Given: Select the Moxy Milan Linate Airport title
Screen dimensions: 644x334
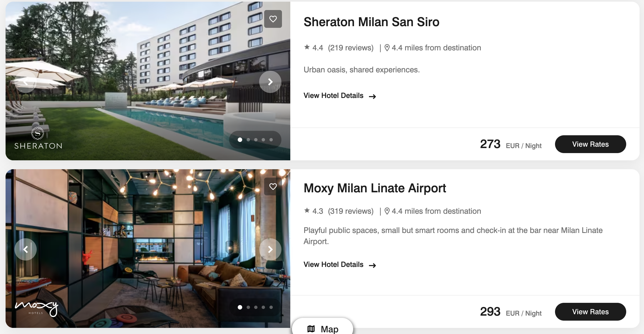Looking at the screenshot, I should coord(375,188).
